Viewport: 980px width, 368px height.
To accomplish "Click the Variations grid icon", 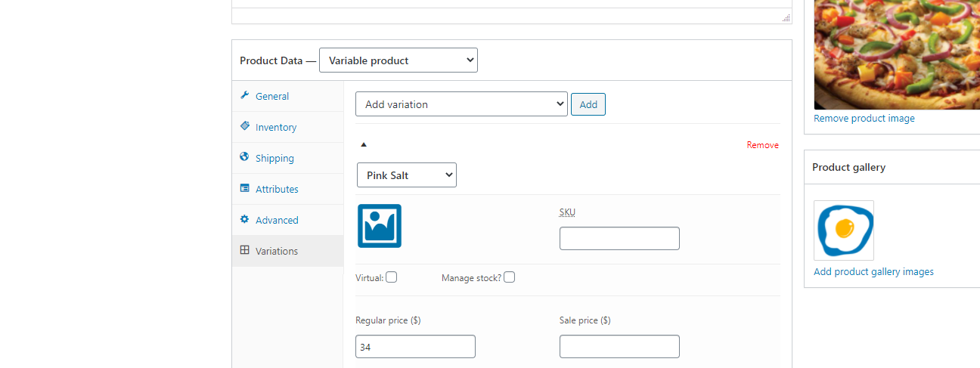I will (x=244, y=250).
